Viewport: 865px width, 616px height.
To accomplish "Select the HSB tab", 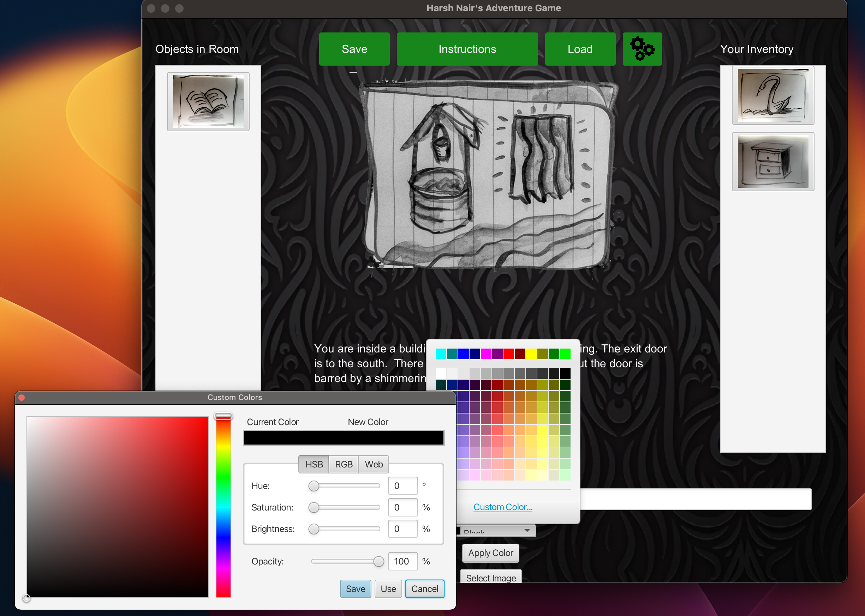I will tap(314, 464).
